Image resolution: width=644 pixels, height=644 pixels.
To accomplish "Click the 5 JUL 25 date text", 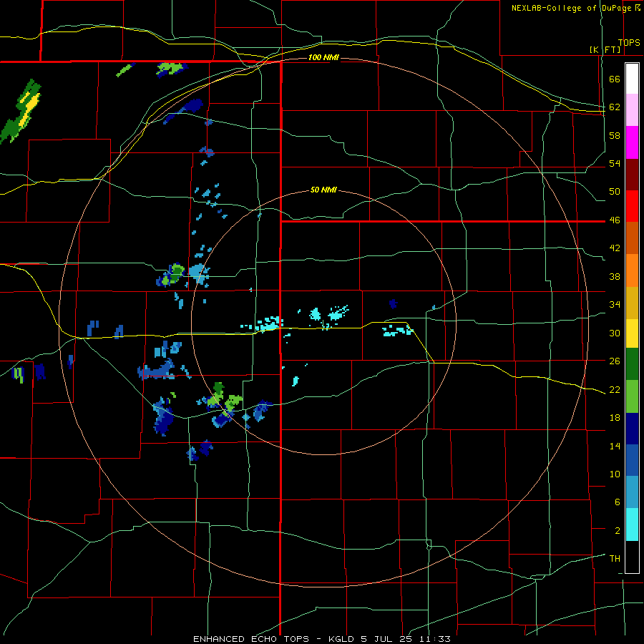I will pos(386,639).
